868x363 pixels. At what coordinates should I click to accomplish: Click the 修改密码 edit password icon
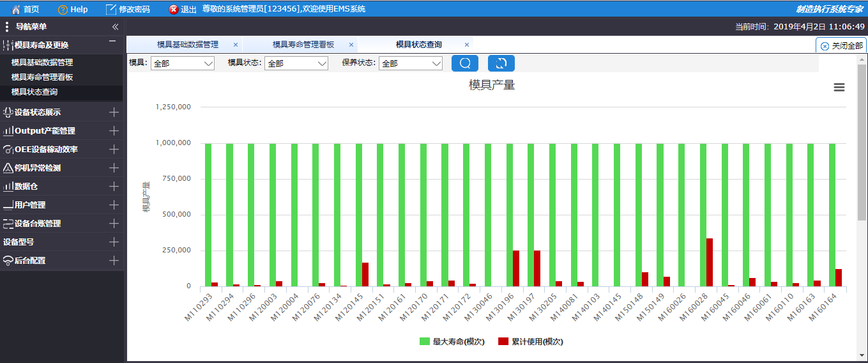(110, 10)
